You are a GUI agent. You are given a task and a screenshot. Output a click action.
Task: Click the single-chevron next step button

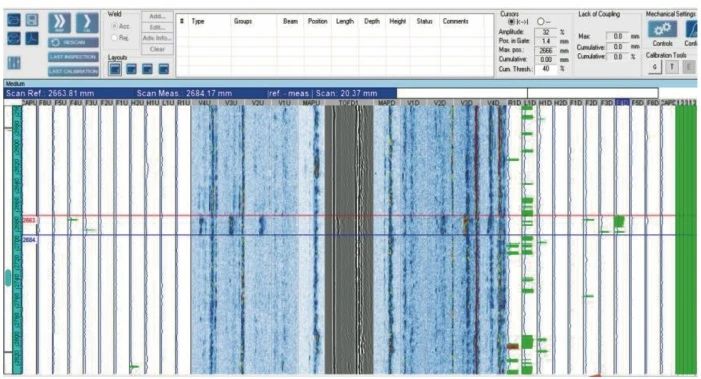pyautogui.click(x=87, y=23)
